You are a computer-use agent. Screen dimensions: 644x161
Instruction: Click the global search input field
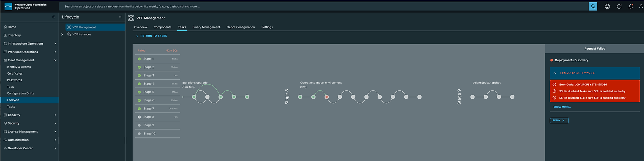[324, 6]
